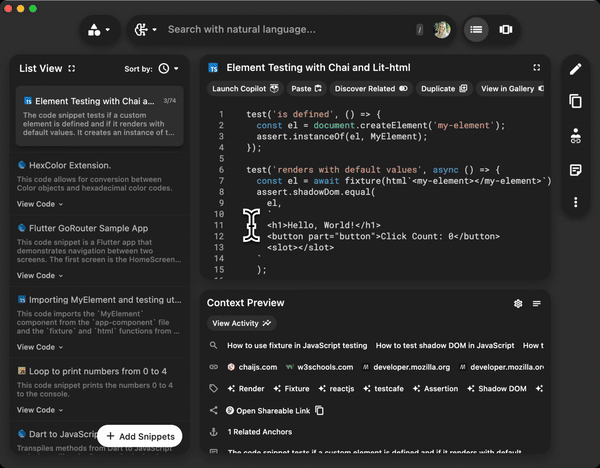The width and height of the screenshot is (600, 468).
Task: Copy the shareable link with clipboard icon
Action: (319, 410)
